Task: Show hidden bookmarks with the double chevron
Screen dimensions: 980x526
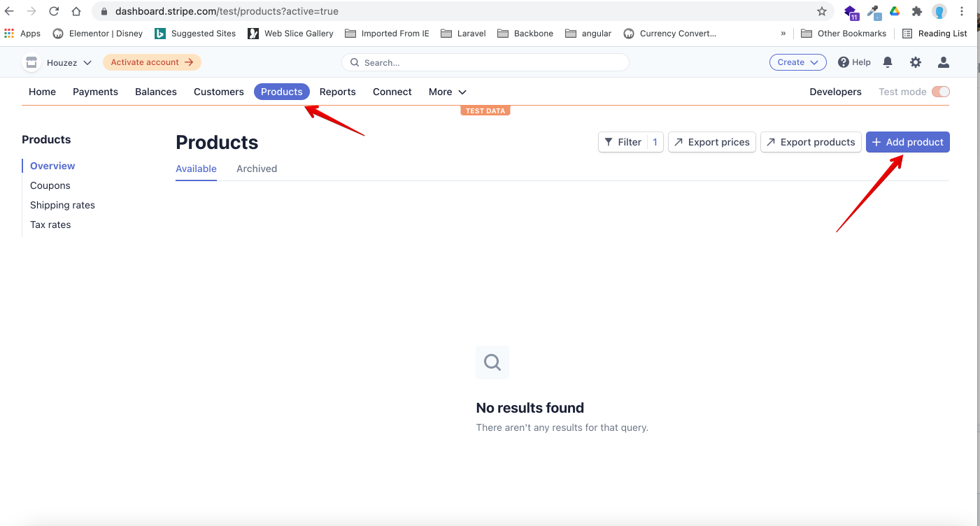Action: click(x=783, y=34)
